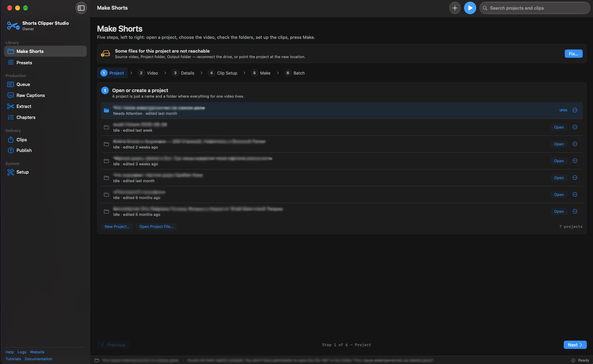
Task: Click the Setup tools icon
Action: click(11, 172)
